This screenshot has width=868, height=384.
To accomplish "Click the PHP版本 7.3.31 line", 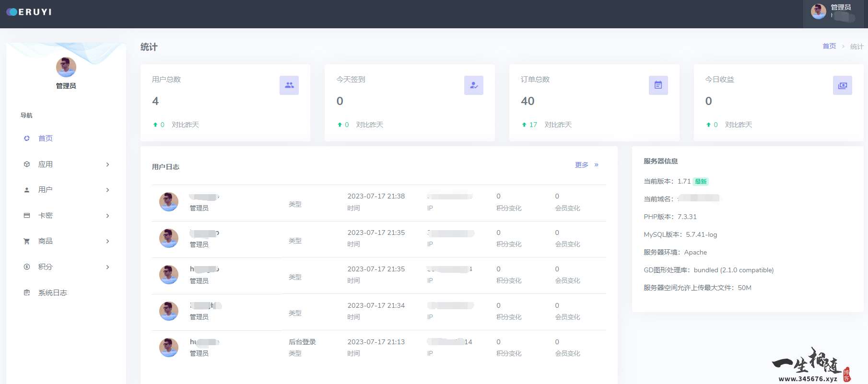I will 670,217.
